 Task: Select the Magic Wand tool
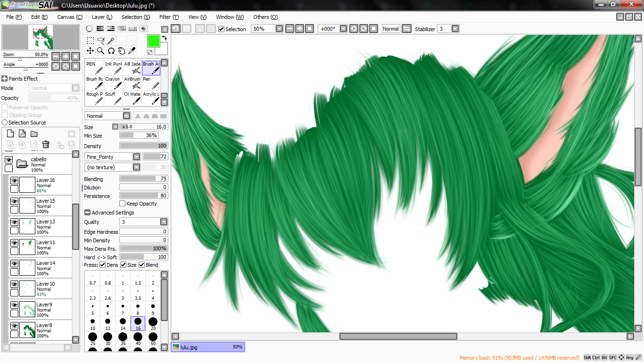111,41
